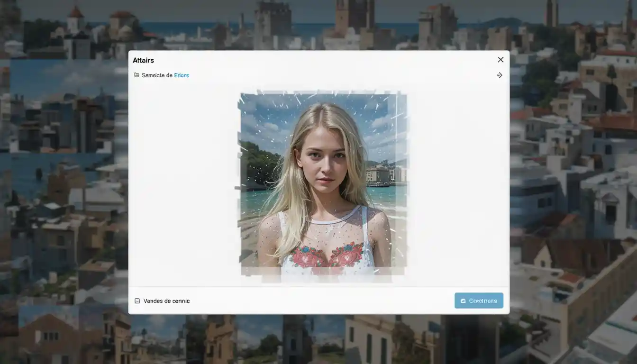This screenshot has height=364, width=637.
Task: Select the Vandes de cennic label
Action: coord(166,301)
